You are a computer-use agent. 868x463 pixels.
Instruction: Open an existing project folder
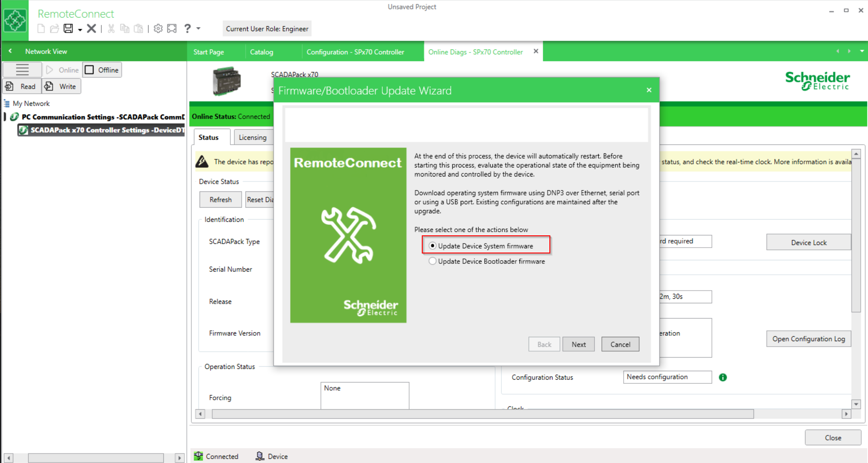[x=54, y=29]
